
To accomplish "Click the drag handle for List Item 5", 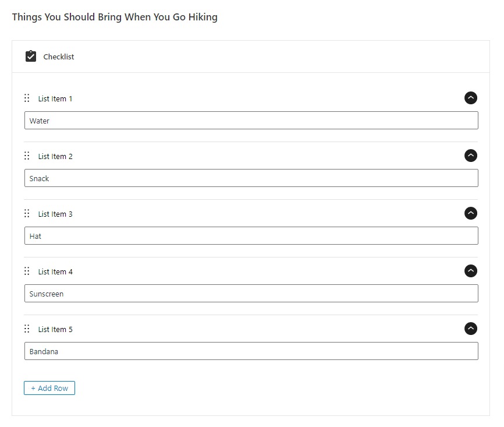I will click(26, 329).
